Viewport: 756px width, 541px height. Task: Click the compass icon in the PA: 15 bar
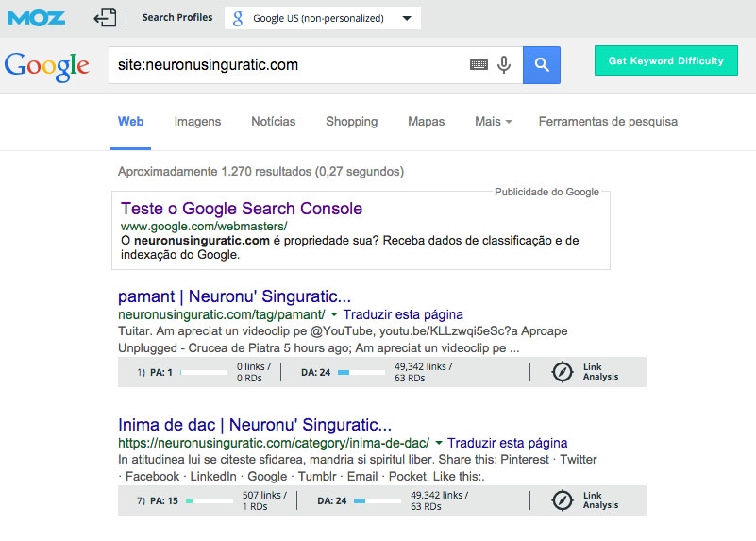tap(563, 500)
